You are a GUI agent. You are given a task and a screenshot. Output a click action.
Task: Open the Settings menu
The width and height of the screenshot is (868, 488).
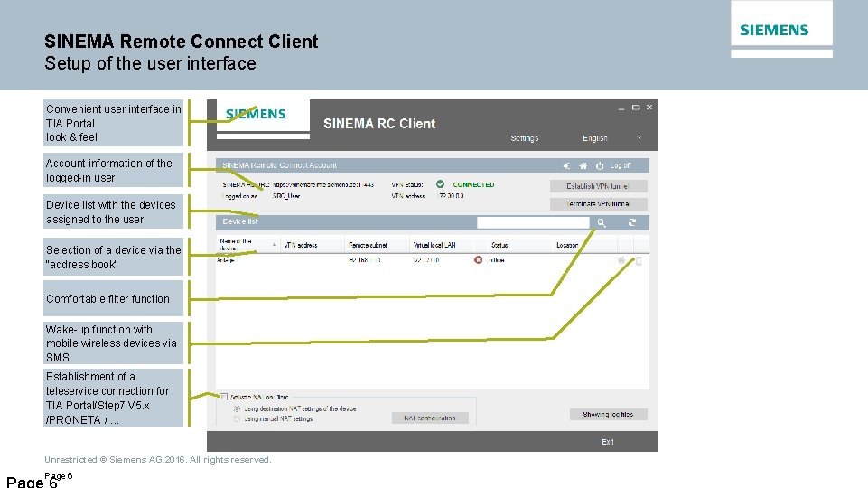(524, 138)
